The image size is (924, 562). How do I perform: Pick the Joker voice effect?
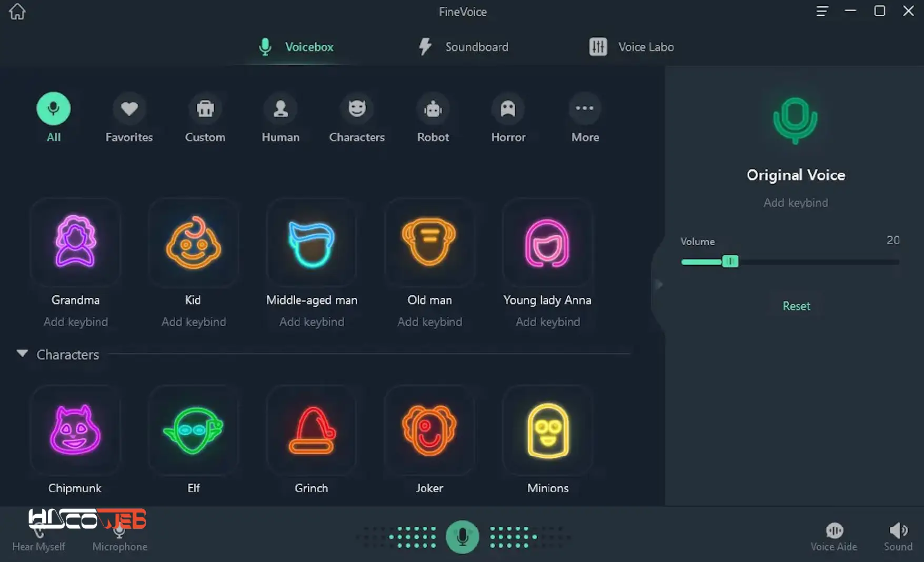[429, 430]
